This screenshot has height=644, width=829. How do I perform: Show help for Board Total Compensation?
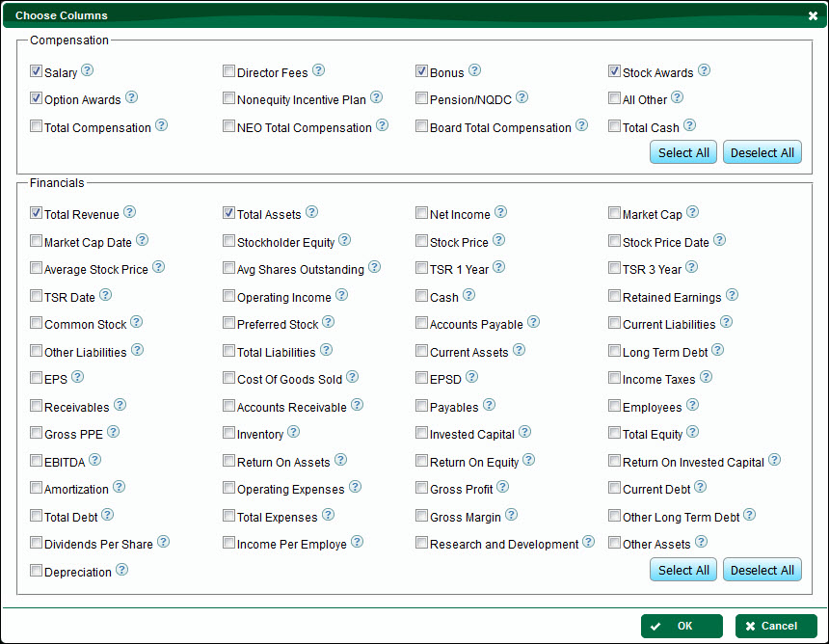point(581,125)
